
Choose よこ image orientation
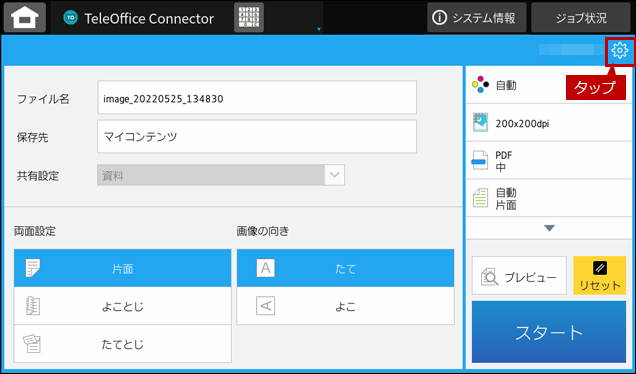346,306
